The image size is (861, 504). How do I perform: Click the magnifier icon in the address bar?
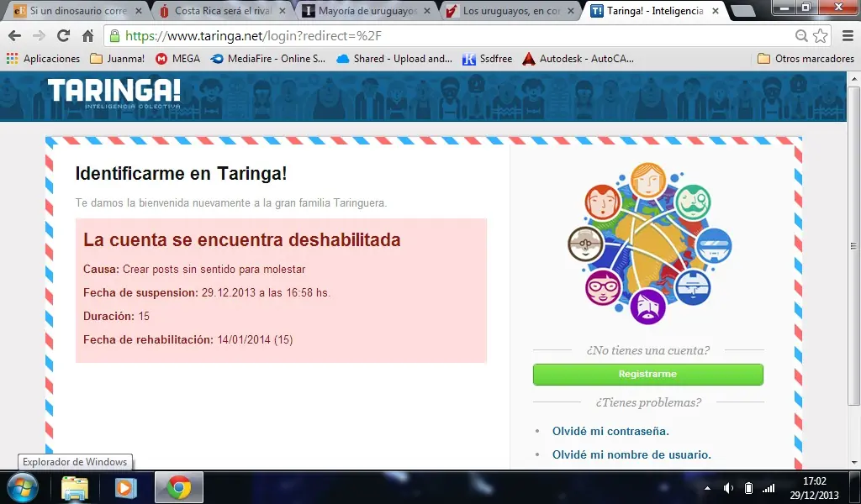pos(801,36)
